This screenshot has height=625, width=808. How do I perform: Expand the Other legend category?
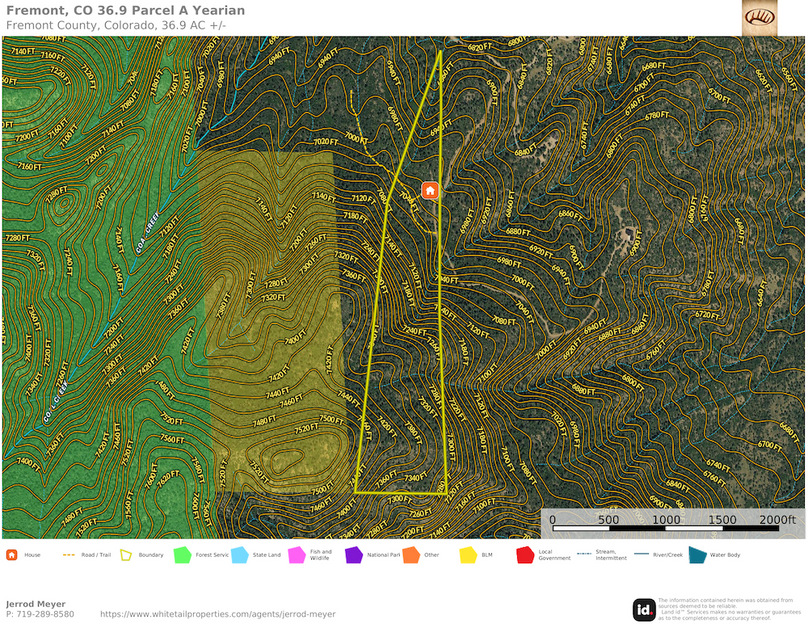[411, 556]
